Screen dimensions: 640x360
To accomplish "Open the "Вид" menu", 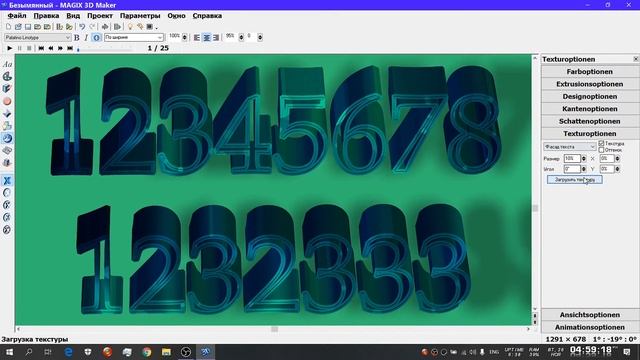I will tap(73, 16).
